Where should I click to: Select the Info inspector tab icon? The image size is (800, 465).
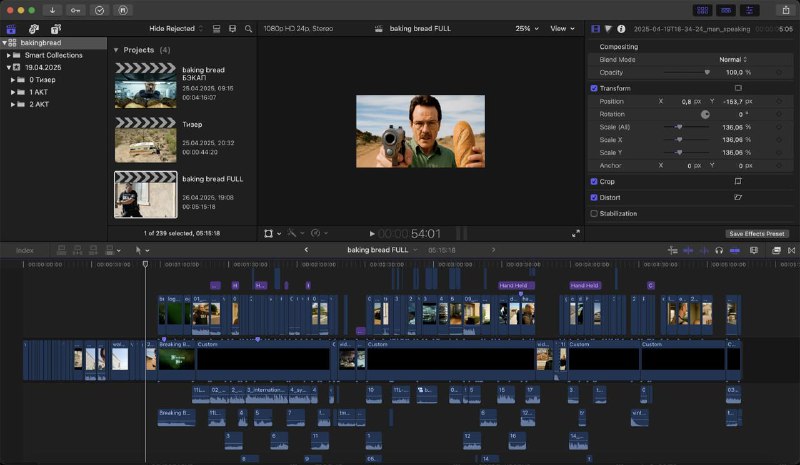point(621,29)
